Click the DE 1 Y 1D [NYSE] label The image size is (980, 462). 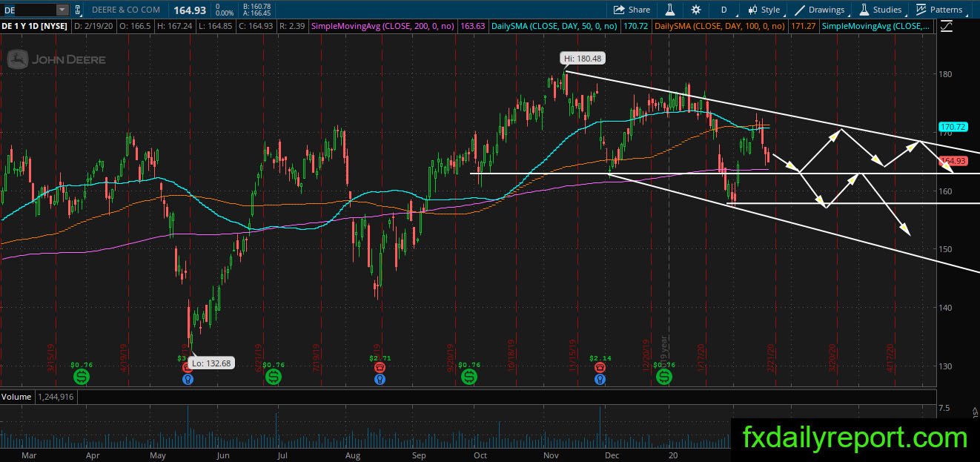pos(36,26)
